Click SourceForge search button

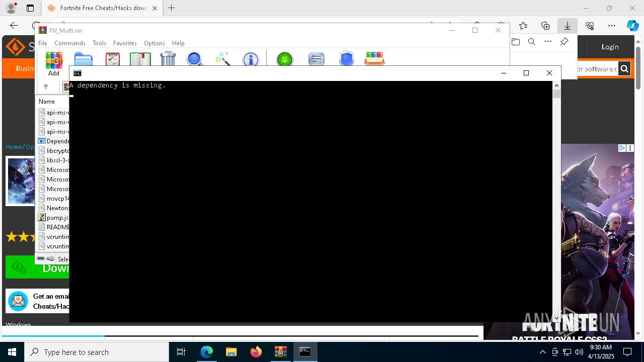click(624, 69)
